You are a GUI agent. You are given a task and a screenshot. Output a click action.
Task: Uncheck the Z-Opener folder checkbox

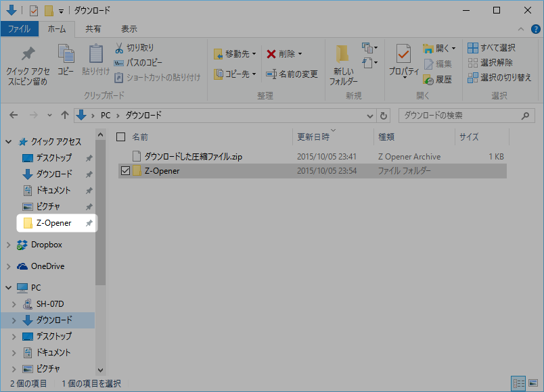(x=125, y=171)
